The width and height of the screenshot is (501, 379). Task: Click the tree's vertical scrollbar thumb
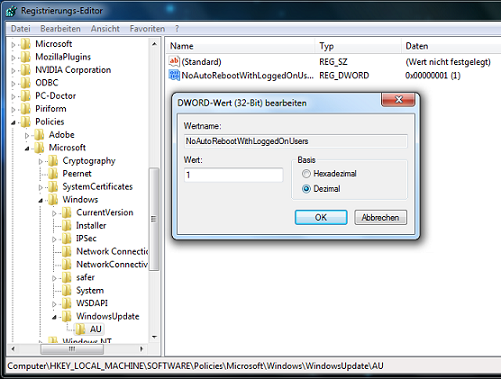(x=154, y=219)
